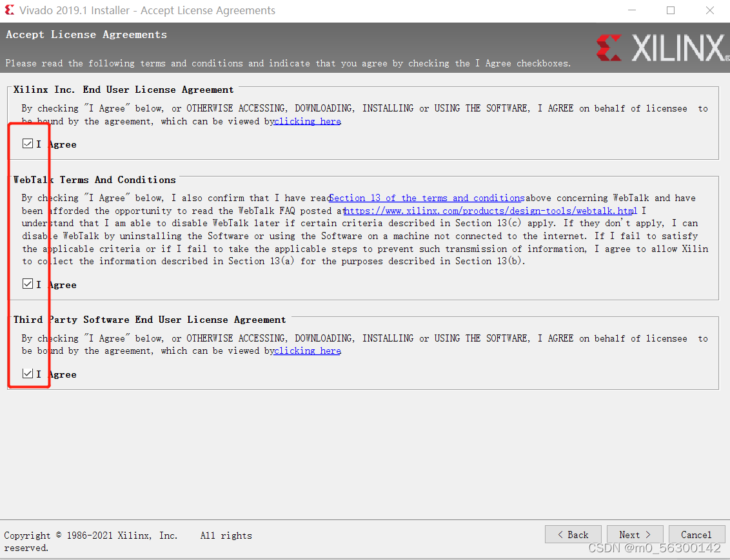730x560 pixels.
Task: Open the WebTalk FAQ xilinx.com URL link
Action: click(x=490, y=211)
